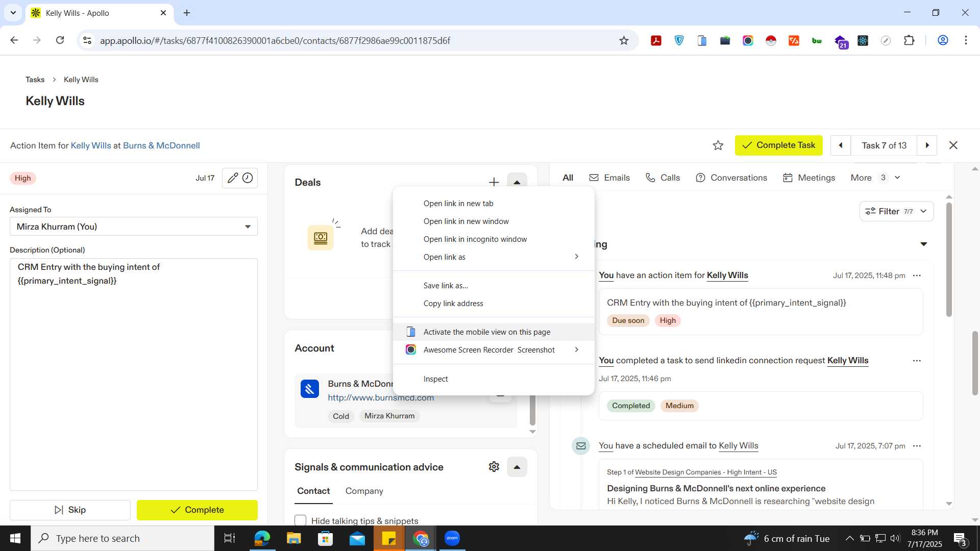Viewport: 980px width, 551px height.
Task: Switch to Calls activity tab
Action: pyautogui.click(x=663, y=178)
